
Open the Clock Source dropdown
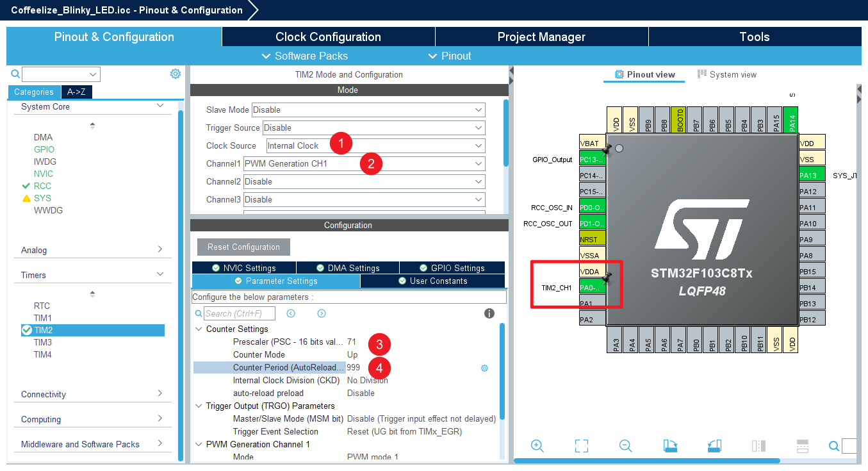pyautogui.click(x=375, y=146)
